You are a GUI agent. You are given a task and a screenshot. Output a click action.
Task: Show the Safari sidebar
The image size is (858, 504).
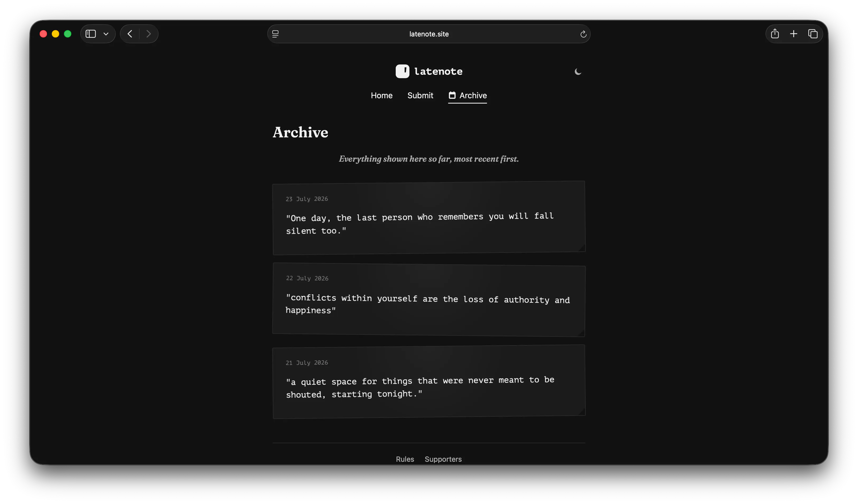[x=91, y=34]
